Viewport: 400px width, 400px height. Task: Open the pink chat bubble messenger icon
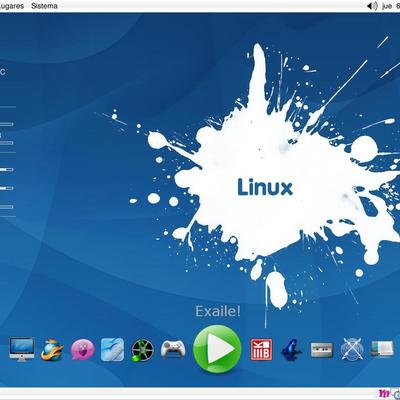82,350
